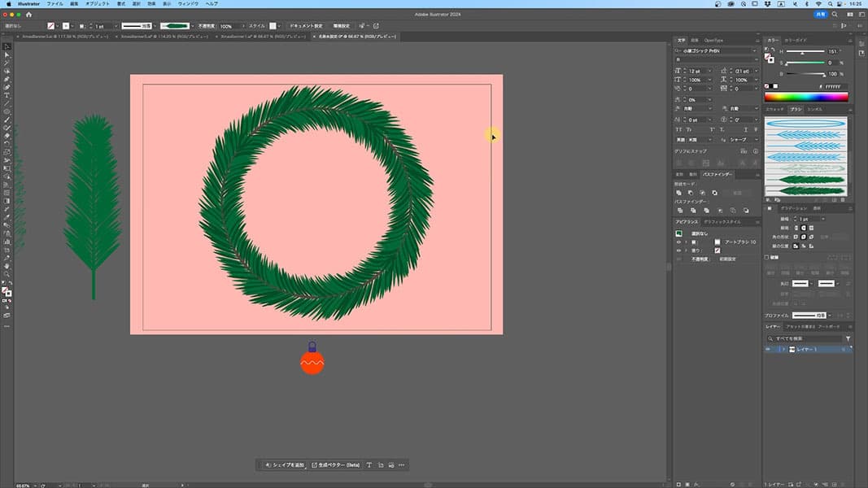Click the Home icon in the title bar

point(30,15)
